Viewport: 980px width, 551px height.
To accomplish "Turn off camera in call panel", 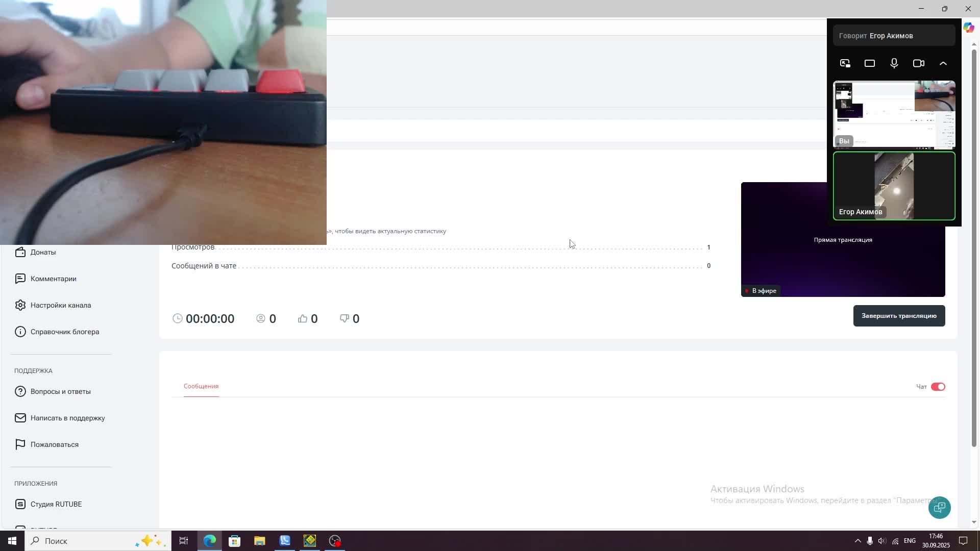I will click(919, 63).
